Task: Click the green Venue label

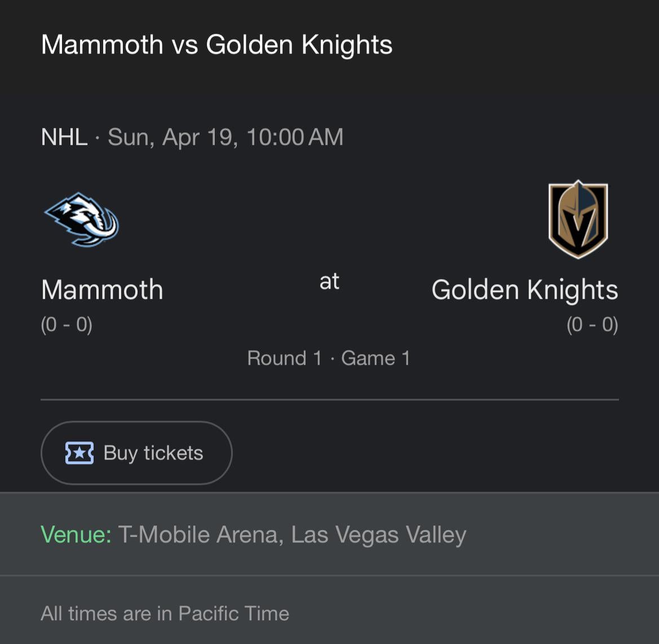Action: point(76,535)
